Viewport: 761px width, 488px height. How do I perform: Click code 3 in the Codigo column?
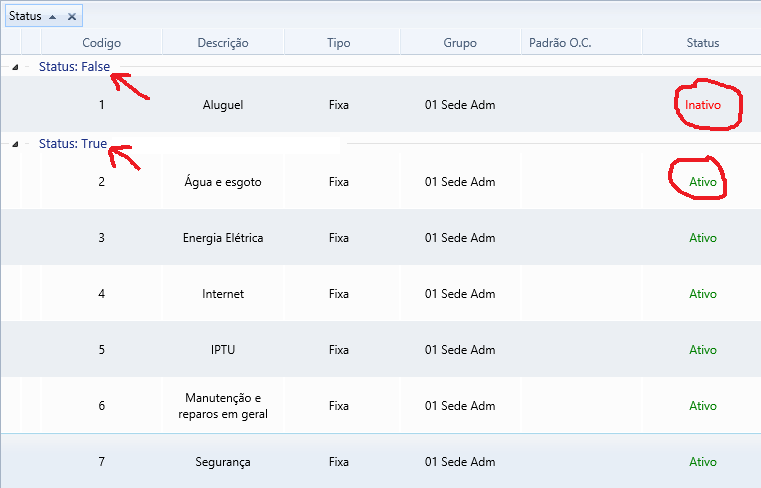click(101, 238)
